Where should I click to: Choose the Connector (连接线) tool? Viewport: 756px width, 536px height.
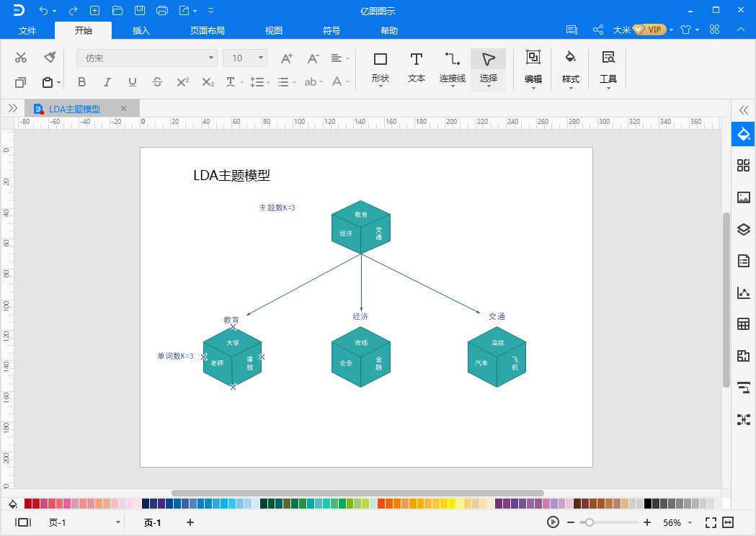pos(453,67)
